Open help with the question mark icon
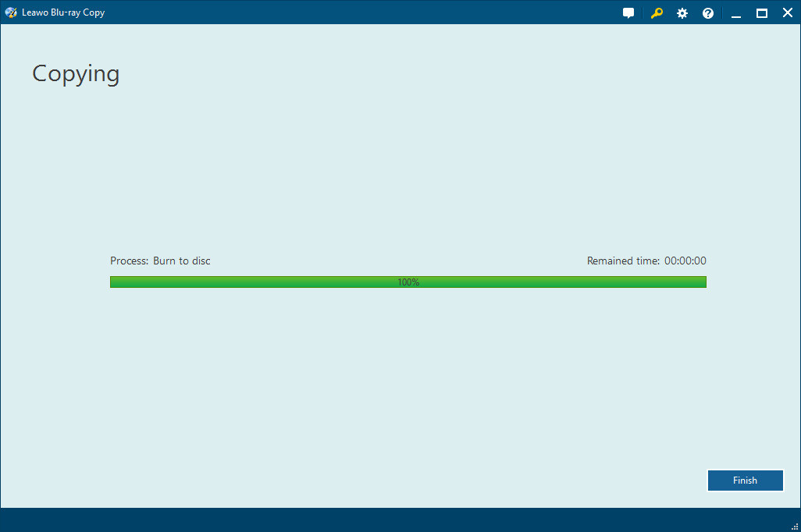The image size is (801, 532). [708, 13]
